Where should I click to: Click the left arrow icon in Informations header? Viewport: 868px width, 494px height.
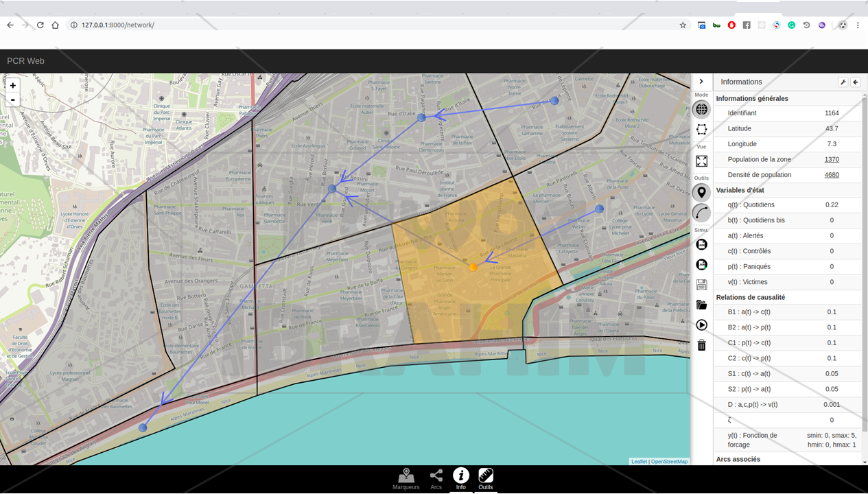pos(855,82)
